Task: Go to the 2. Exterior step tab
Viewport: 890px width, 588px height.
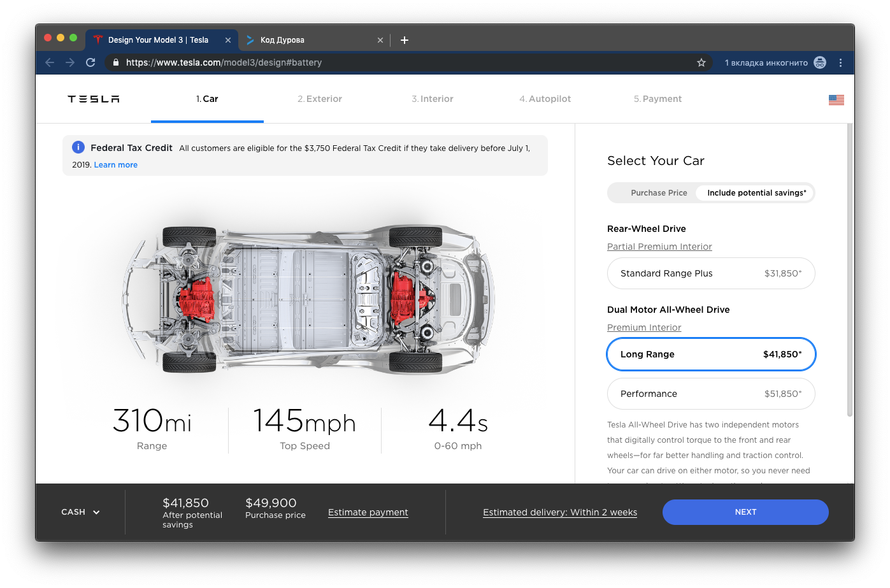Action: (x=320, y=99)
